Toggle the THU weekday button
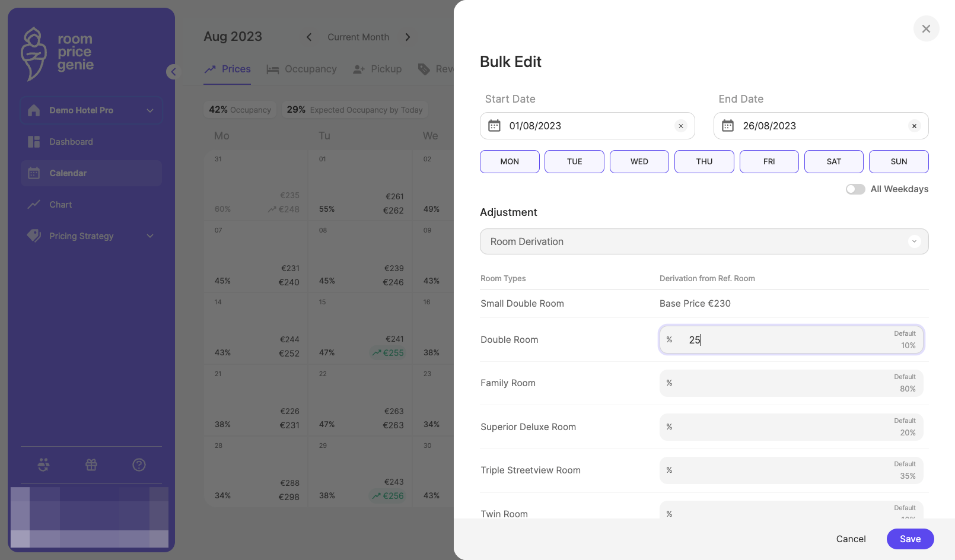 click(x=704, y=161)
